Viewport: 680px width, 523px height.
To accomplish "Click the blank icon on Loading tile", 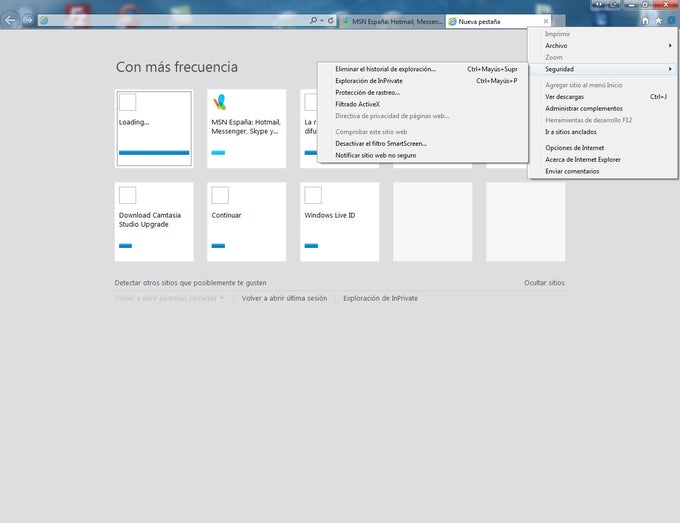I will click(128, 102).
